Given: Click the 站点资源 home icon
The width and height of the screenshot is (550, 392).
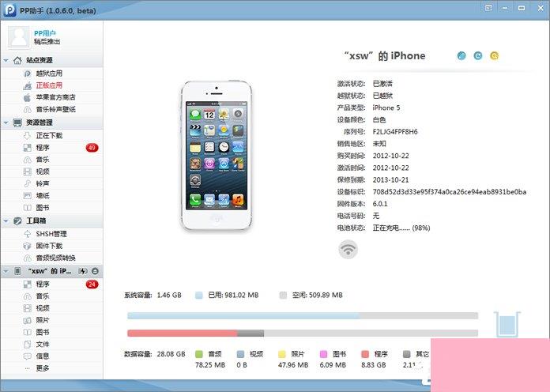Looking at the screenshot, I should click(17, 60).
